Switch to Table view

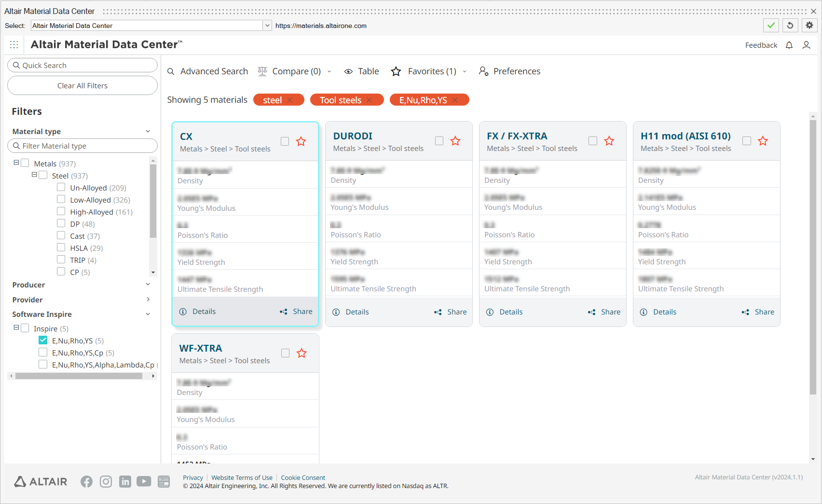362,71
